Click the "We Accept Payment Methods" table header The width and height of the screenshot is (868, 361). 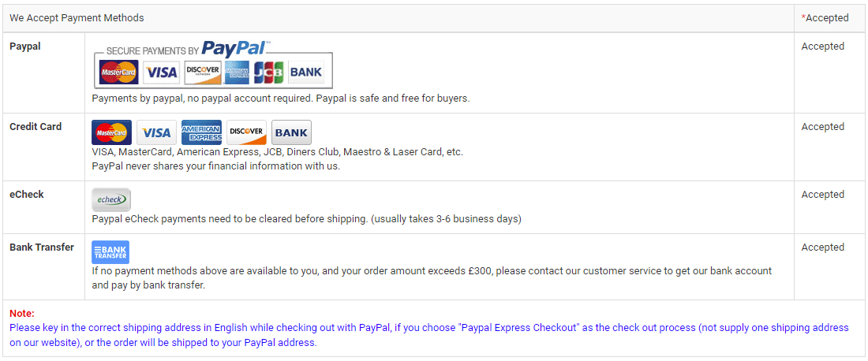click(77, 18)
